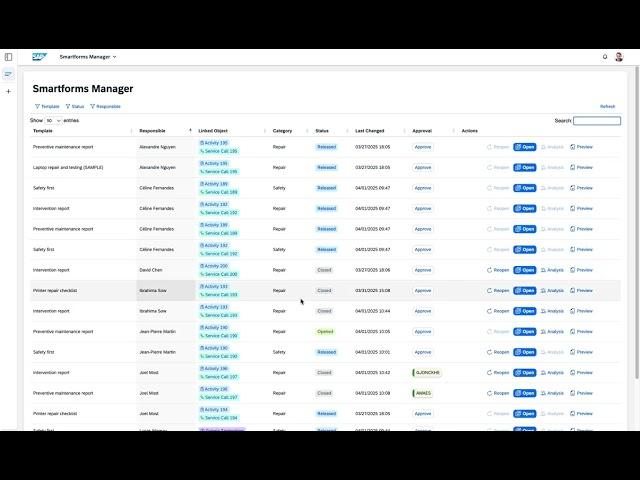
Task: Click the Opened status badge
Action: point(325,332)
